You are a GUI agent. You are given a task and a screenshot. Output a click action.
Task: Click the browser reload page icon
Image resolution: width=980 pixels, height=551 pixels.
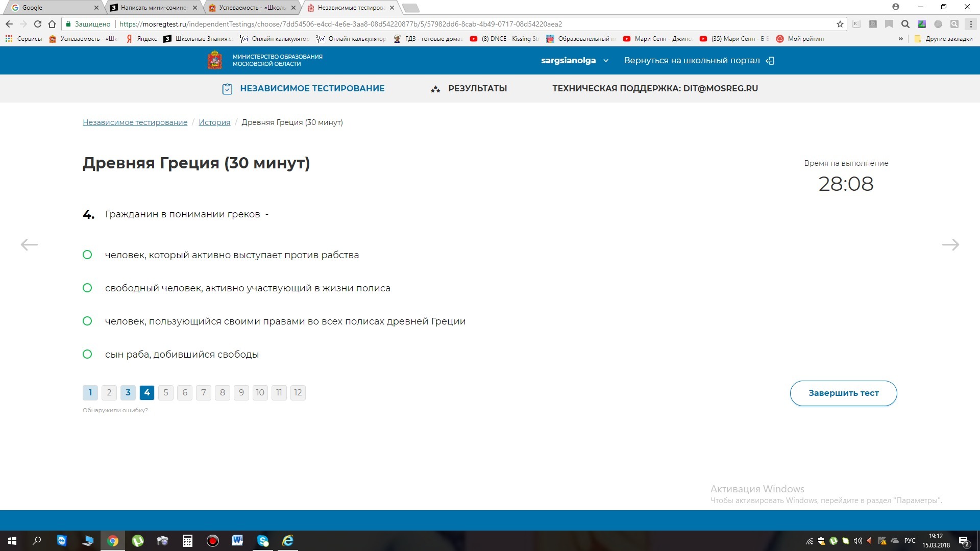[38, 24]
